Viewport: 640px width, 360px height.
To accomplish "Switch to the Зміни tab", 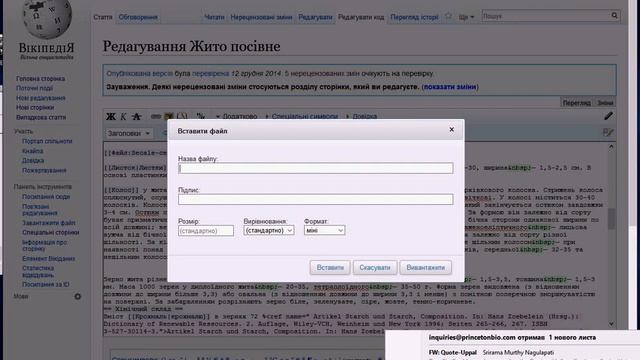I will point(605,103).
